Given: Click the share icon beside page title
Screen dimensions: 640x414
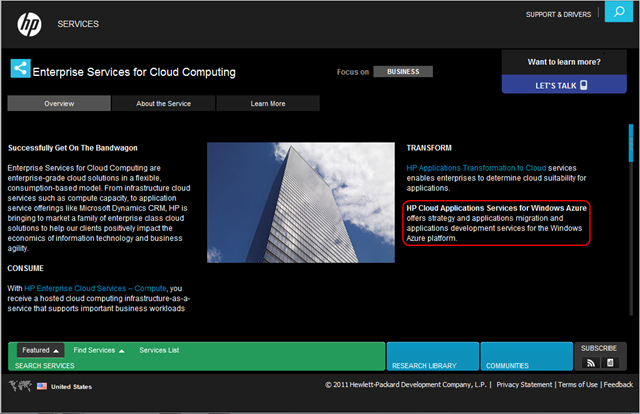Looking at the screenshot, I should (x=20, y=69).
